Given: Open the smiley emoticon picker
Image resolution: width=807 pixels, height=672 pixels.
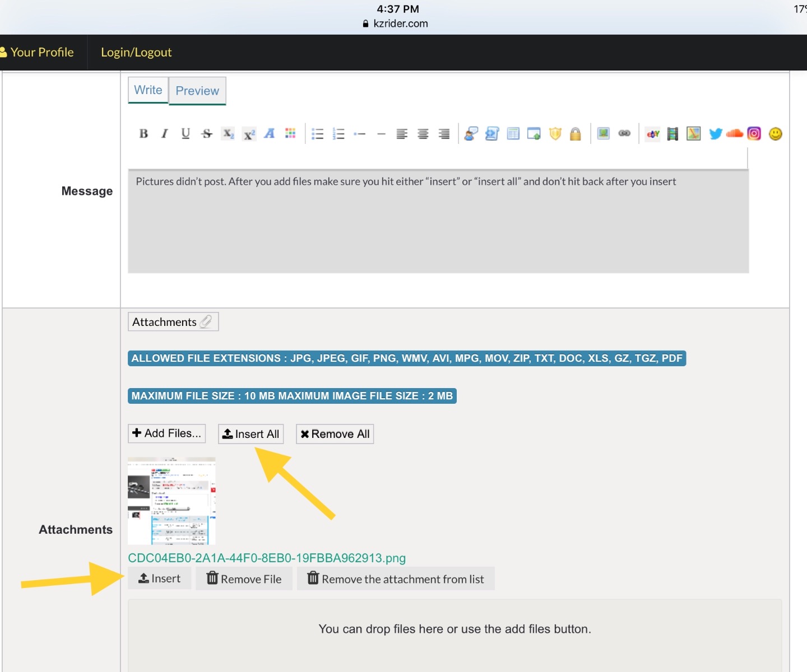Looking at the screenshot, I should coord(776,134).
